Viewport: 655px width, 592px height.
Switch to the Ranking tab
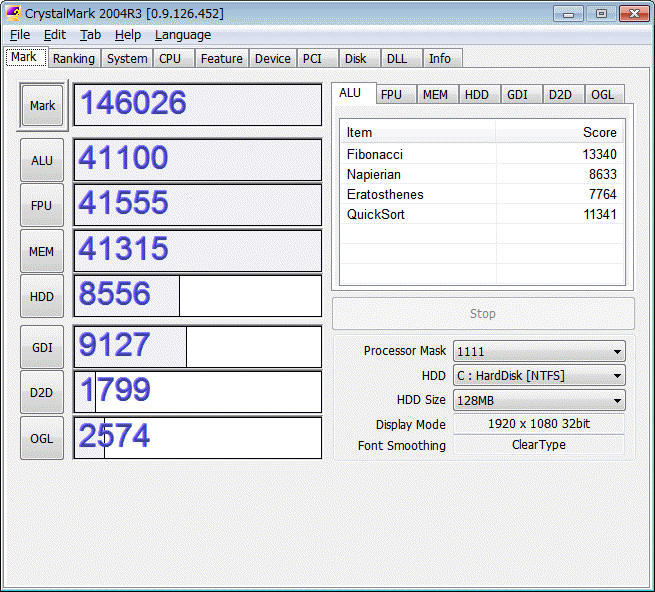[x=74, y=58]
